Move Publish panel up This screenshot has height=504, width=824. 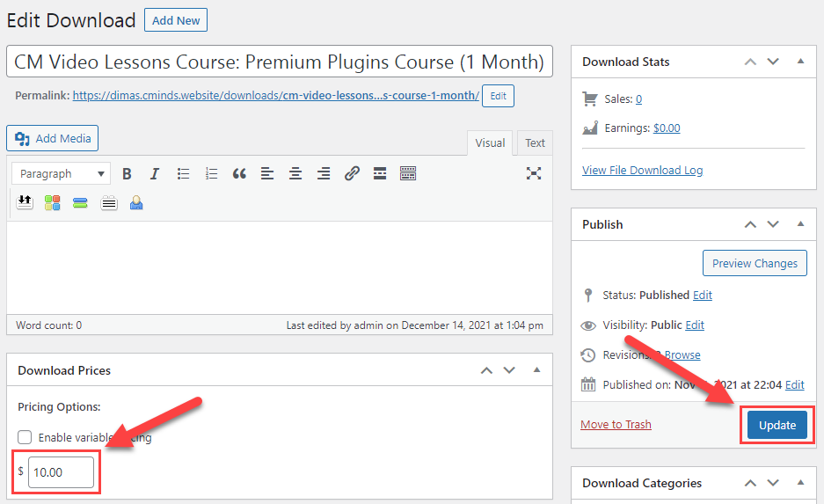[750, 224]
